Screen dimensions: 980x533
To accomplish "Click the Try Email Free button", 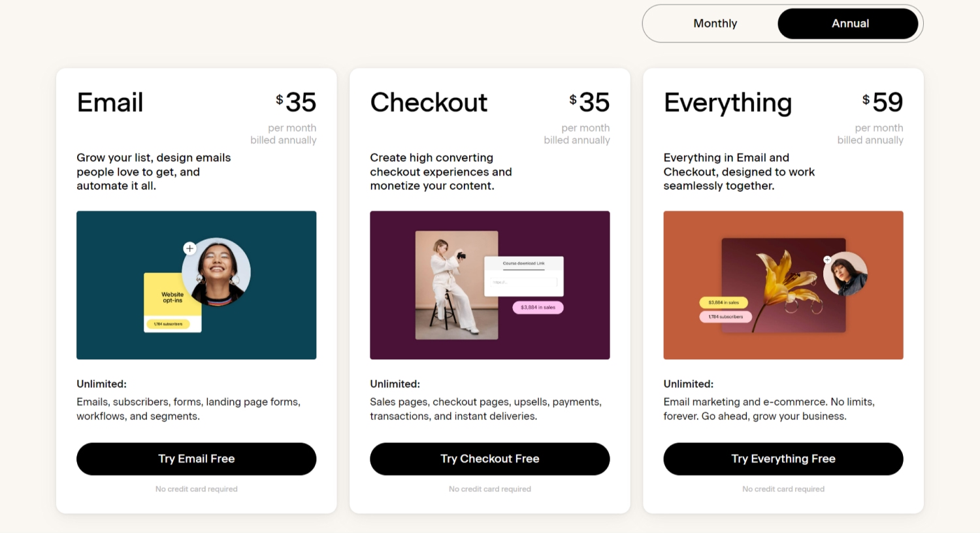I will (196, 459).
